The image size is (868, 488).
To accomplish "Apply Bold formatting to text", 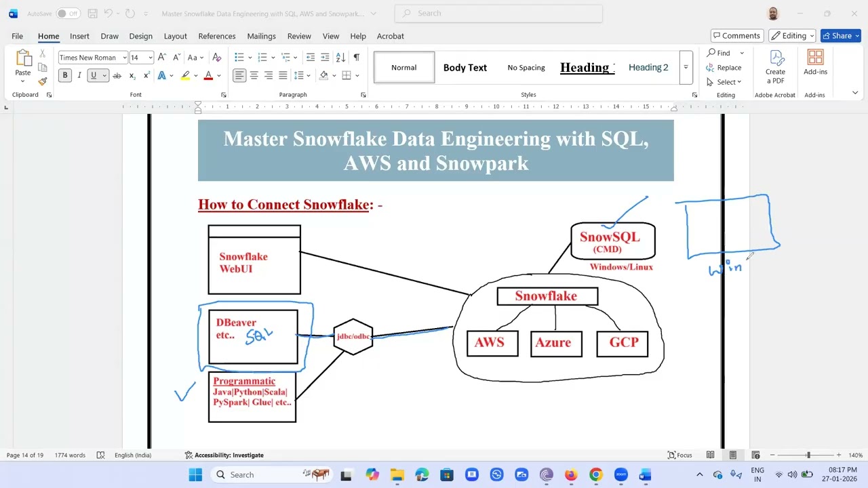I will click(65, 75).
